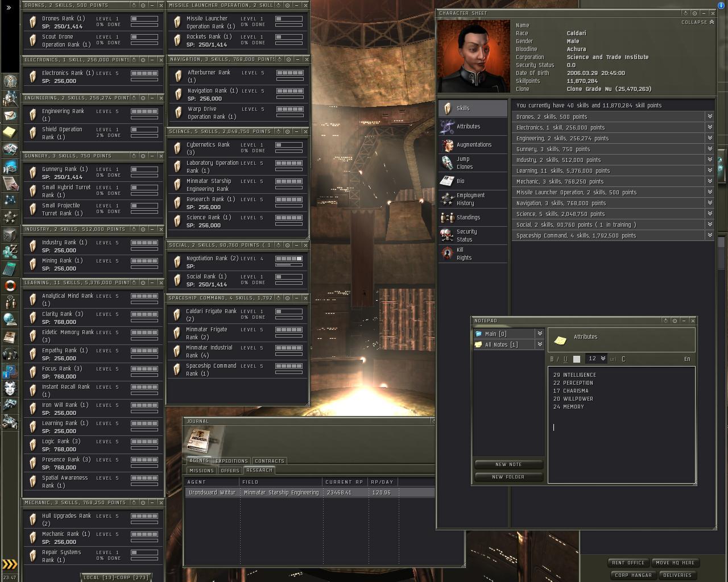Open the Attributes section of Character Sheet

(473, 126)
